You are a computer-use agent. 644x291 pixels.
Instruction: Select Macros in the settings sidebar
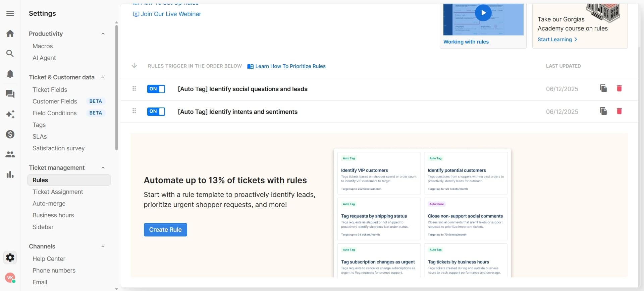pos(43,46)
